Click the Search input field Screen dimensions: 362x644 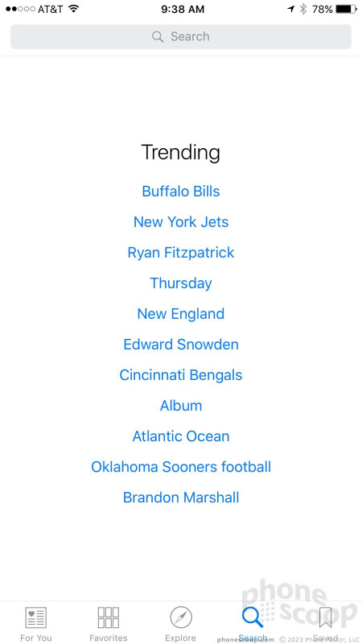[181, 36]
